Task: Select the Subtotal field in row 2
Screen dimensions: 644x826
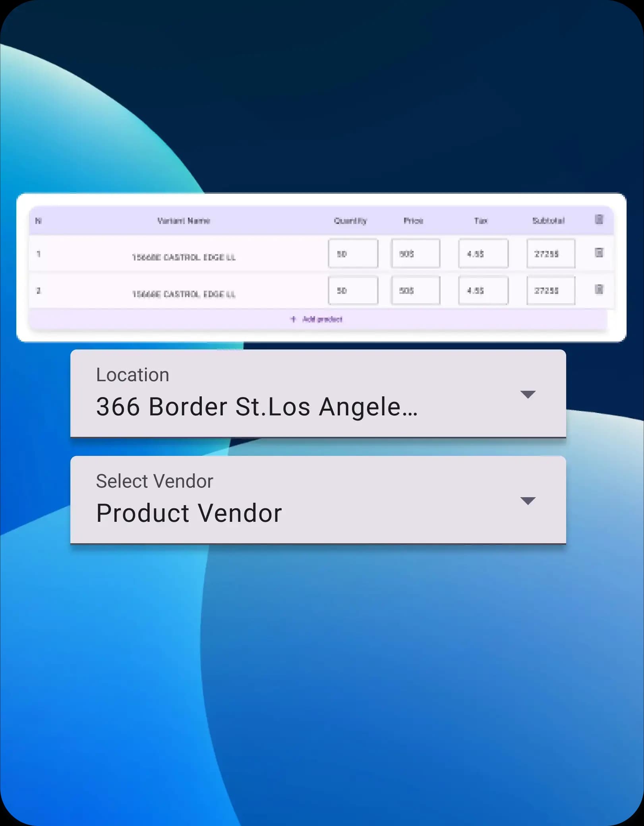Action: click(x=550, y=290)
